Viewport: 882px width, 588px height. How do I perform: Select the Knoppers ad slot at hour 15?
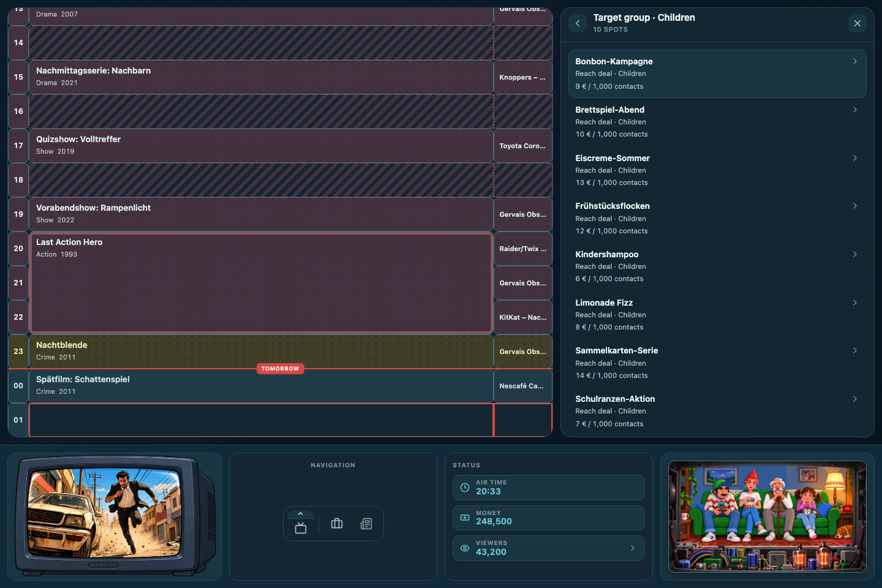coord(523,77)
